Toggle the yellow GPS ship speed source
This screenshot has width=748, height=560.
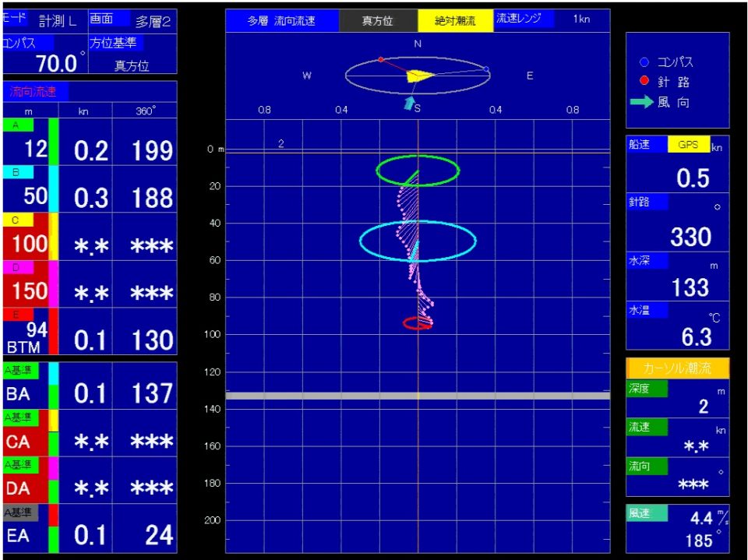(688, 145)
